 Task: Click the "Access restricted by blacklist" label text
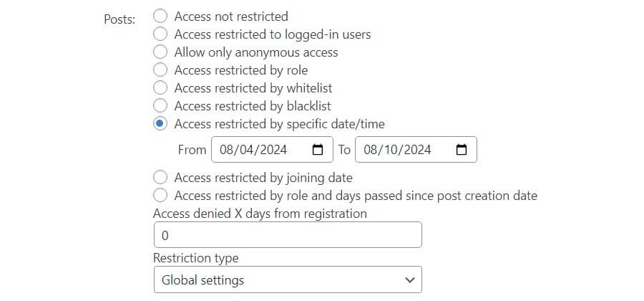253,105
